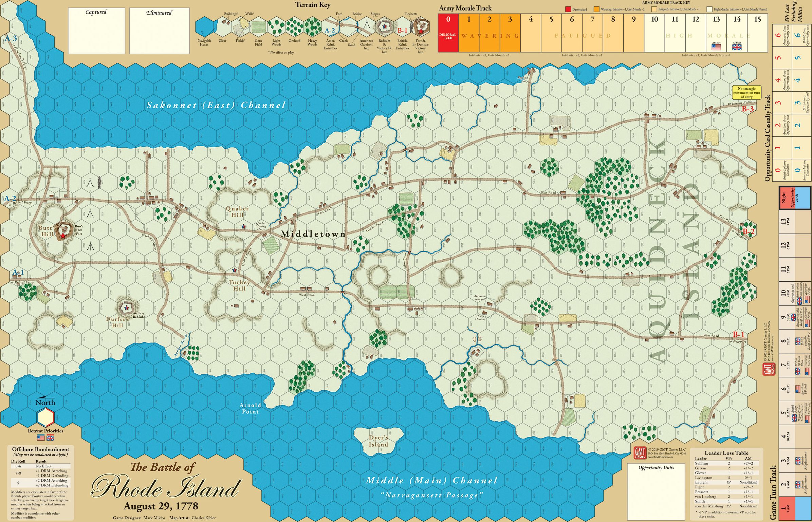Select turn 1 7 AM on Game Turn Track
Viewport: 812px width, 522px height.
click(794, 508)
